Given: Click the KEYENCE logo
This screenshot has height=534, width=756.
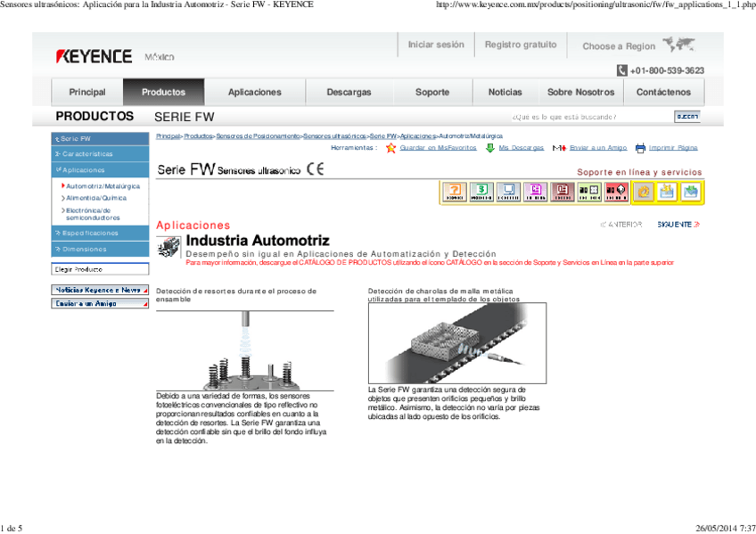Looking at the screenshot, I should [94, 56].
